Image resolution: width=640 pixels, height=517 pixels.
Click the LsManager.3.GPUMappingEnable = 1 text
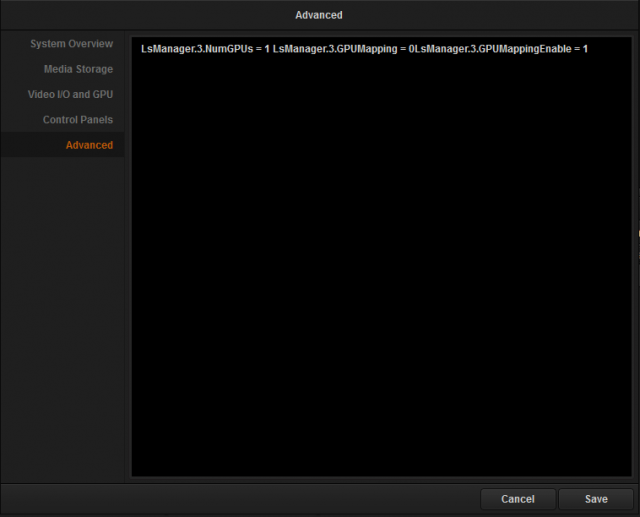(501, 49)
